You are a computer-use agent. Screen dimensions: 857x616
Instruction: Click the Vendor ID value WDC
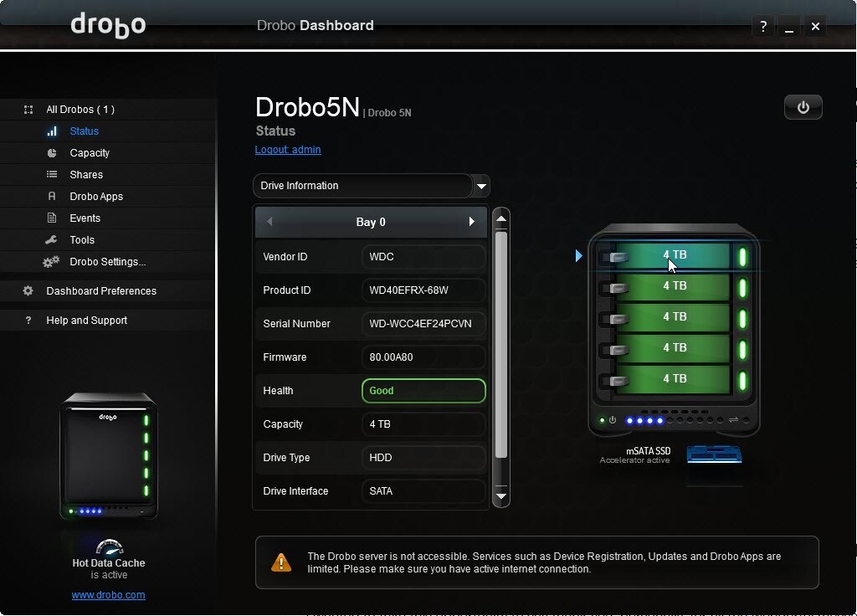(423, 257)
